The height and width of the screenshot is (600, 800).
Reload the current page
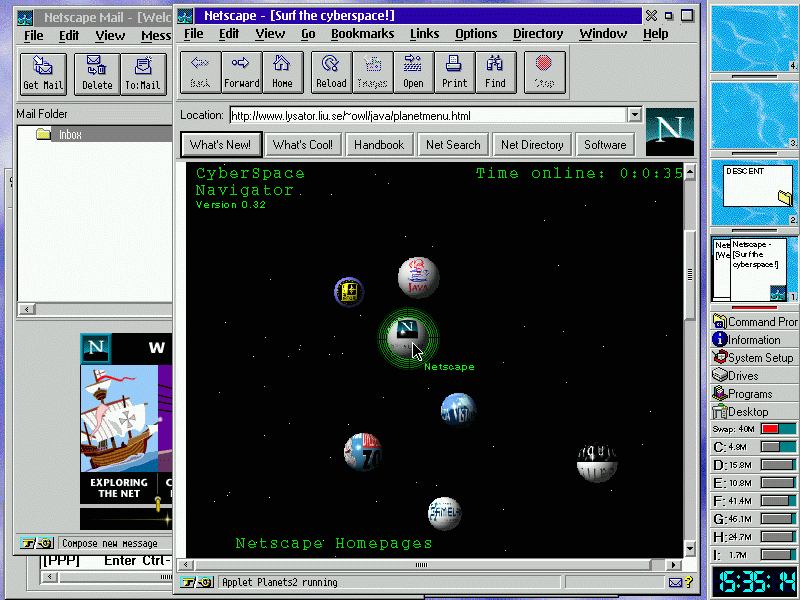tap(331, 71)
